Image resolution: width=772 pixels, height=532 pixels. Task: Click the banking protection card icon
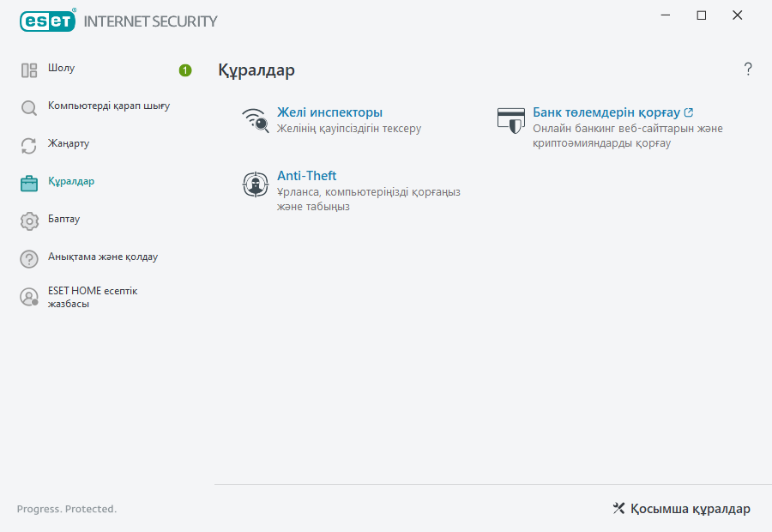click(x=511, y=121)
